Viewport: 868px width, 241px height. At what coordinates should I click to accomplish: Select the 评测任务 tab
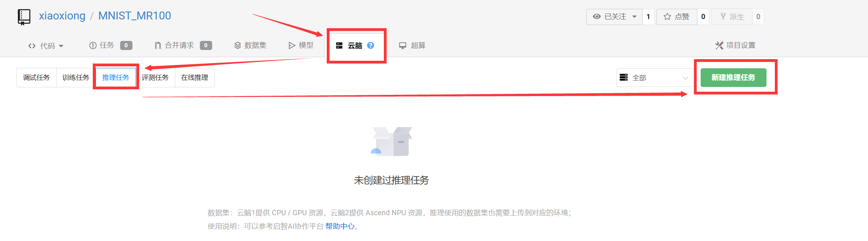[155, 77]
